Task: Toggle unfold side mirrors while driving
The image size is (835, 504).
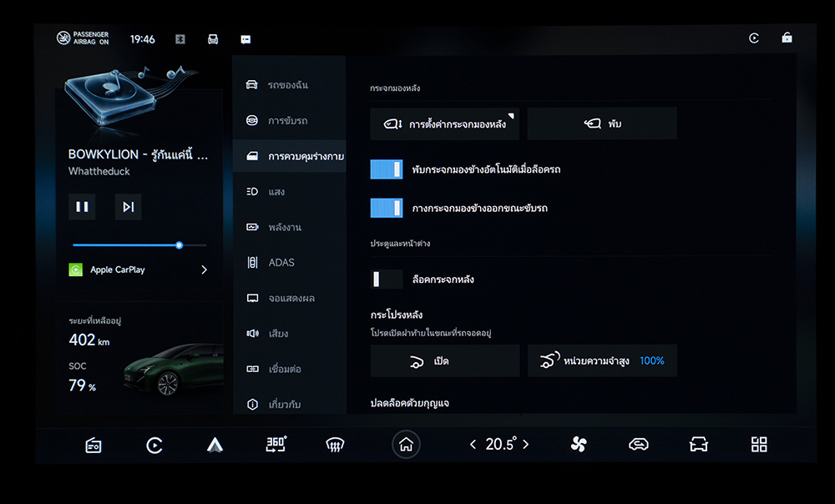Action: coord(387,208)
